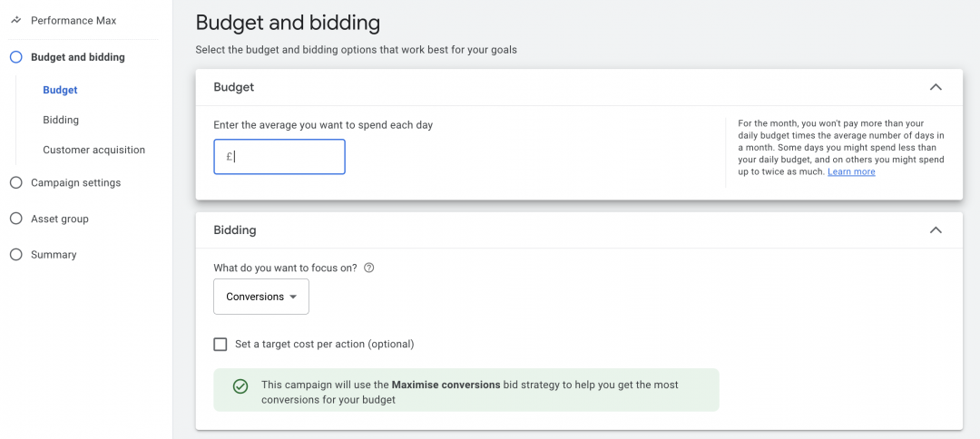Click the daily budget amount field

(279, 157)
